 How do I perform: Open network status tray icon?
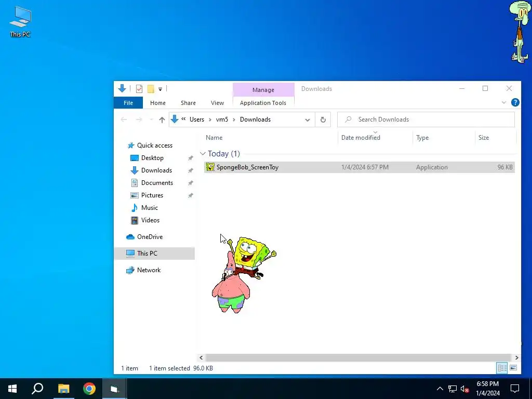point(453,389)
